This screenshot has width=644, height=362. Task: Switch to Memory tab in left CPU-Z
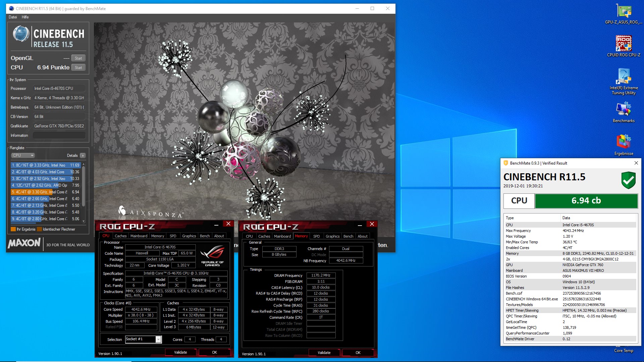[158, 236]
